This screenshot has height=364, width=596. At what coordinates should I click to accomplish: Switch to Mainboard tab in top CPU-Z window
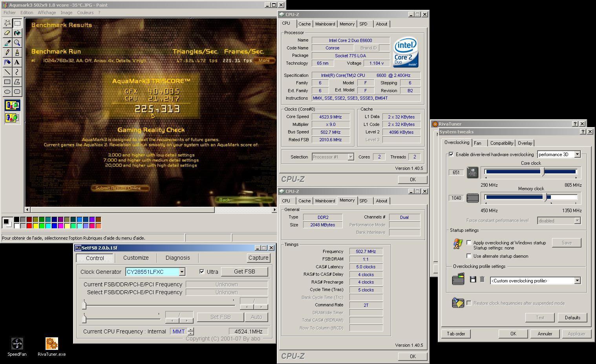pyautogui.click(x=325, y=24)
